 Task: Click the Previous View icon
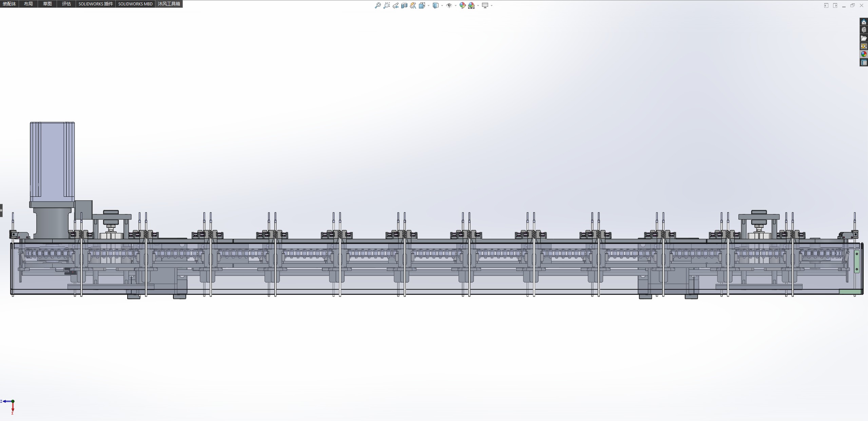tap(396, 5)
